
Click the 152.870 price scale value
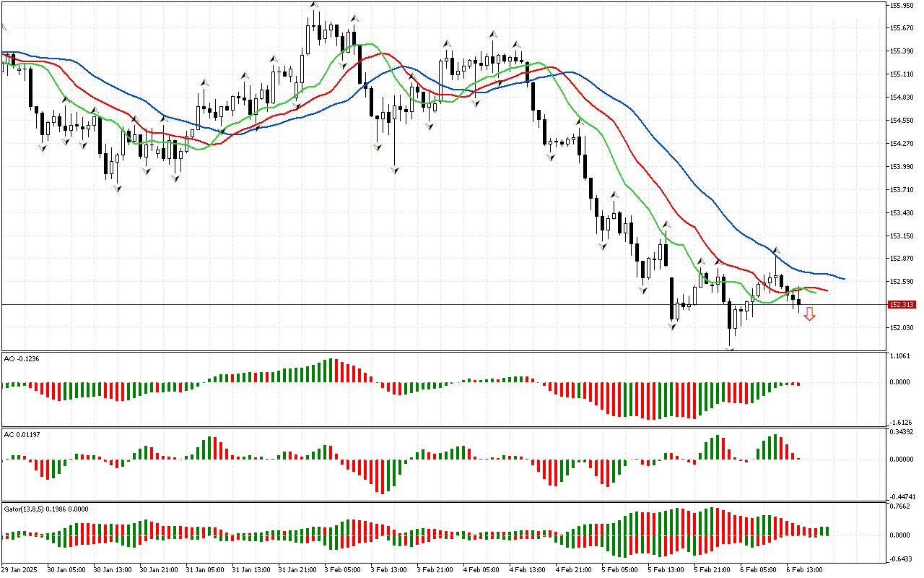[x=902, y=259]
